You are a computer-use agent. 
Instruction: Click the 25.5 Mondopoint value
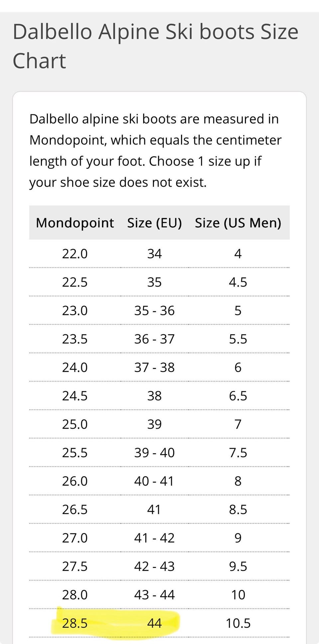click(x=75, y=453)
